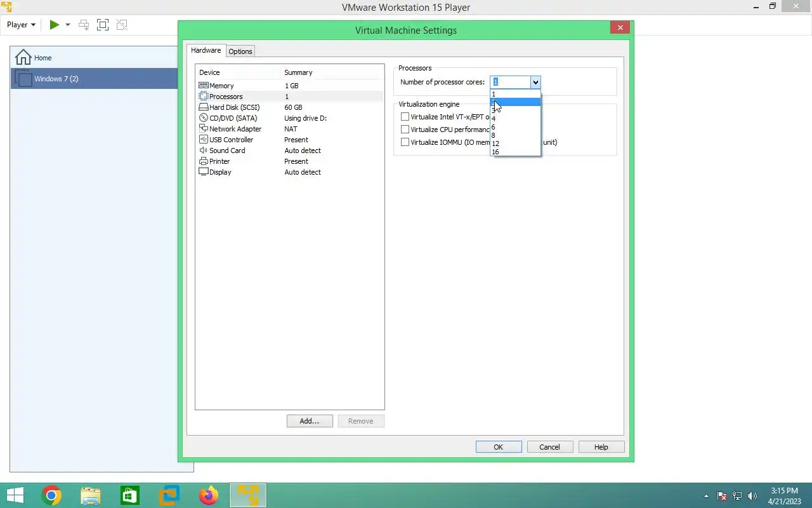The height and width of the screenshot is (508, 812).
Task: Click the Action Center flag tray icon
Action: 722,496
